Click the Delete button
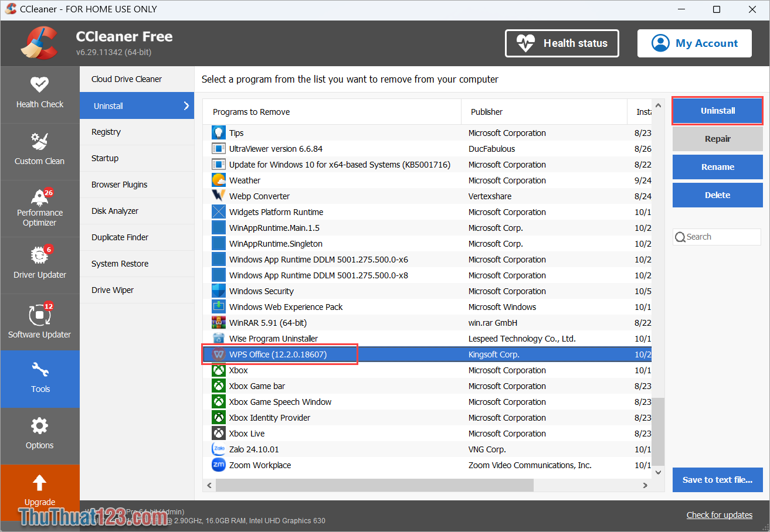This screenshot has width=770, height=532. [717, 195]
